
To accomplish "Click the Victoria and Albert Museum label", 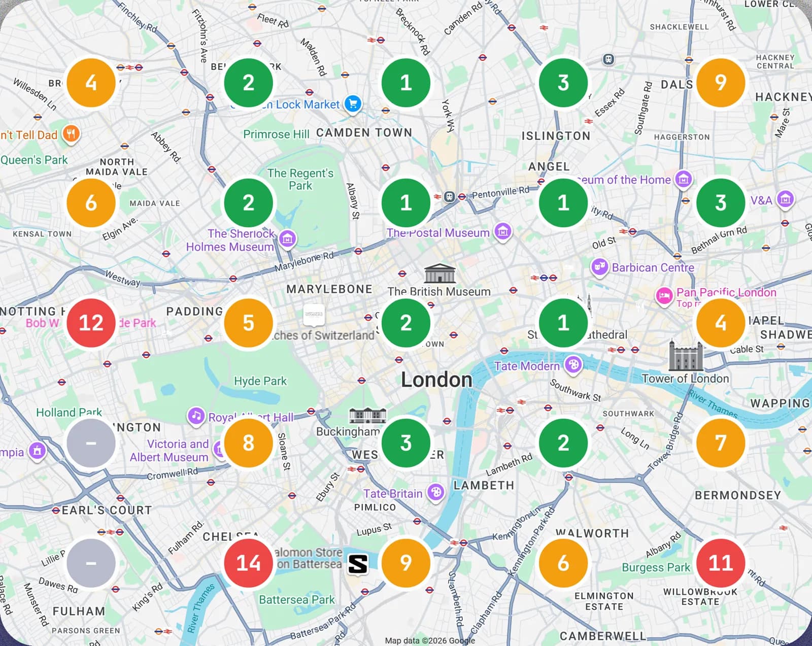I will [169, 451].
